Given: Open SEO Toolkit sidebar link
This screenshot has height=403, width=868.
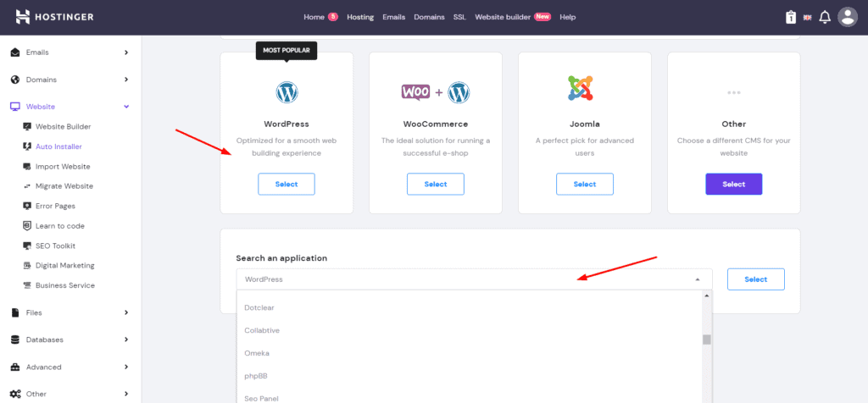Looking at the screenshot, I should pyautogui.click(x=55, y=246).
